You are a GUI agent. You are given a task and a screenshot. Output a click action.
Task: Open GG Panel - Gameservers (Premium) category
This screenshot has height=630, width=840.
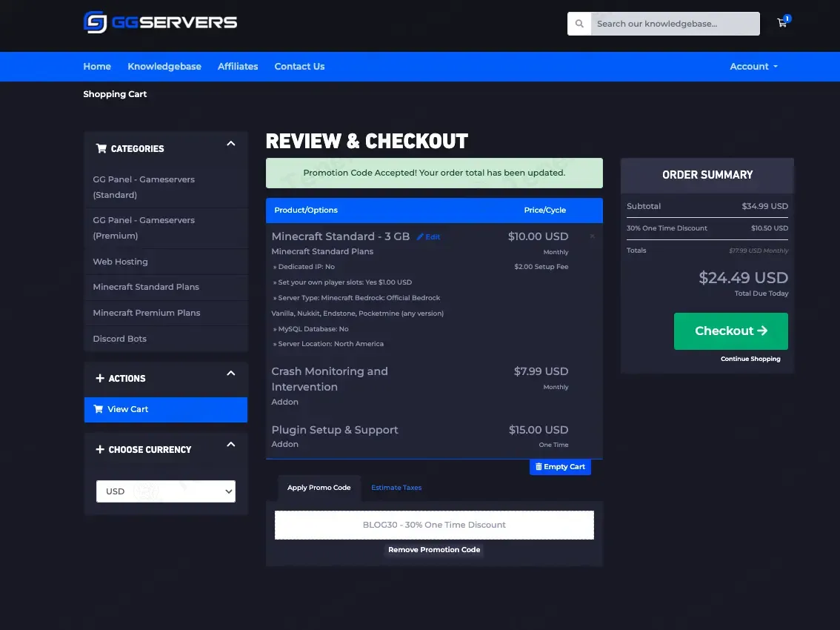[x=166, y=228]
